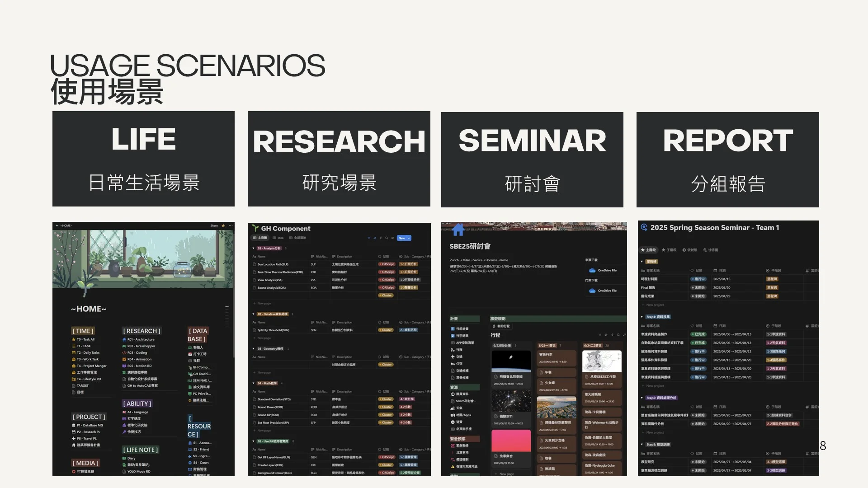Click the filter icon in GH Component toolbar
Screen dimensions: 868x488
pos(368,238)
